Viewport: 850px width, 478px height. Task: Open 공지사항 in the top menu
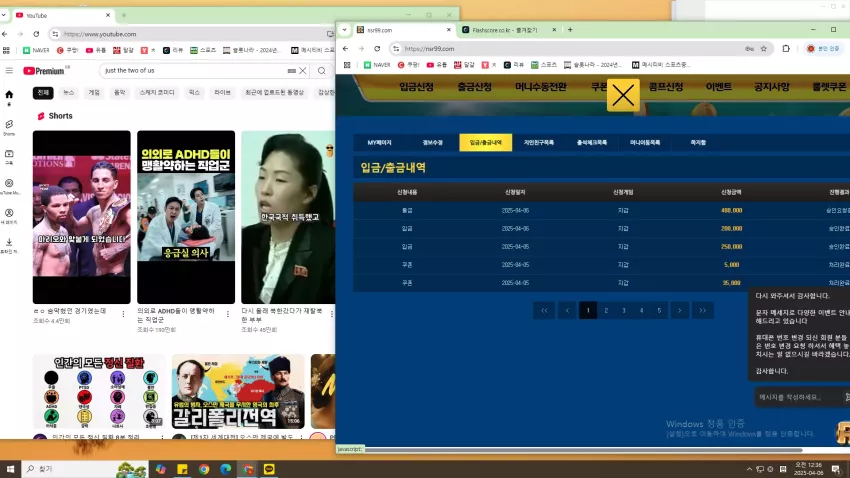771,87
